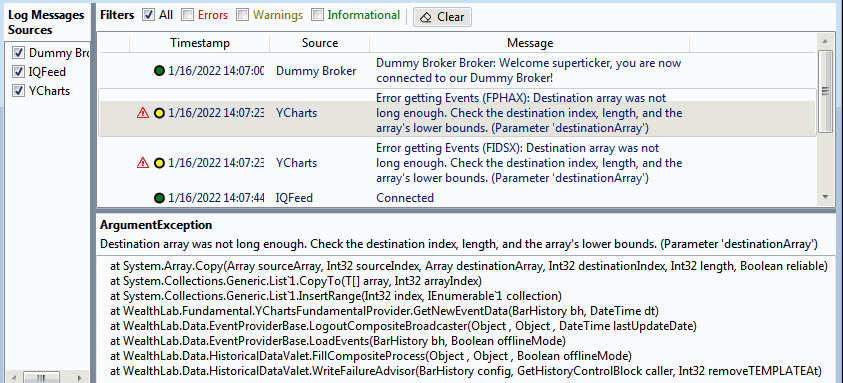Enable the Errors filter checkbox

coord(187,15)
